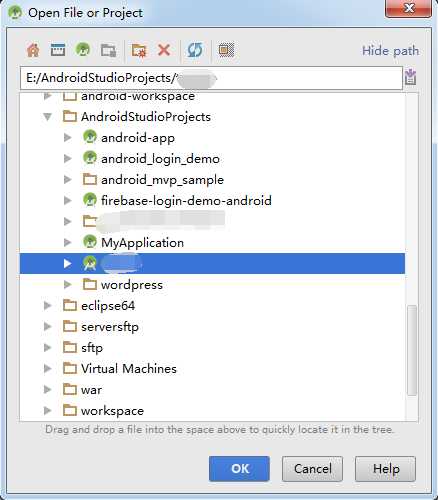This screenshot has height=500, width=438.
Task: Open Help for this dialog
Action: coord(385,469)
